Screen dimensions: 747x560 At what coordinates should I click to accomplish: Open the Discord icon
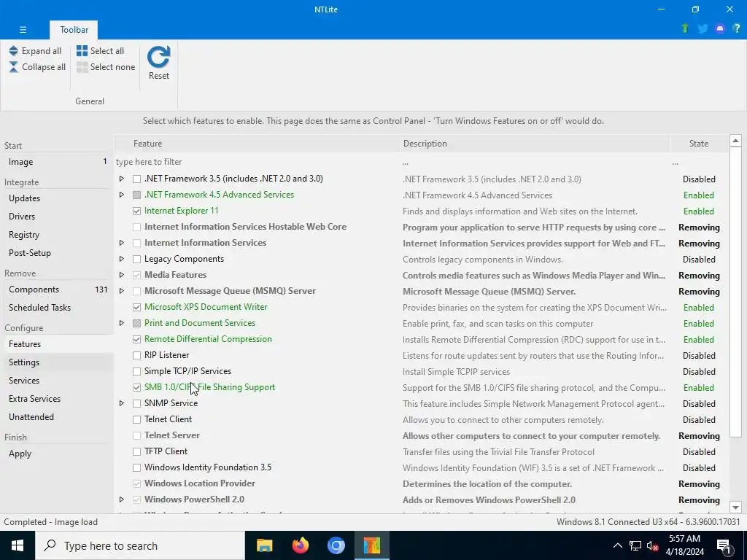720,28
